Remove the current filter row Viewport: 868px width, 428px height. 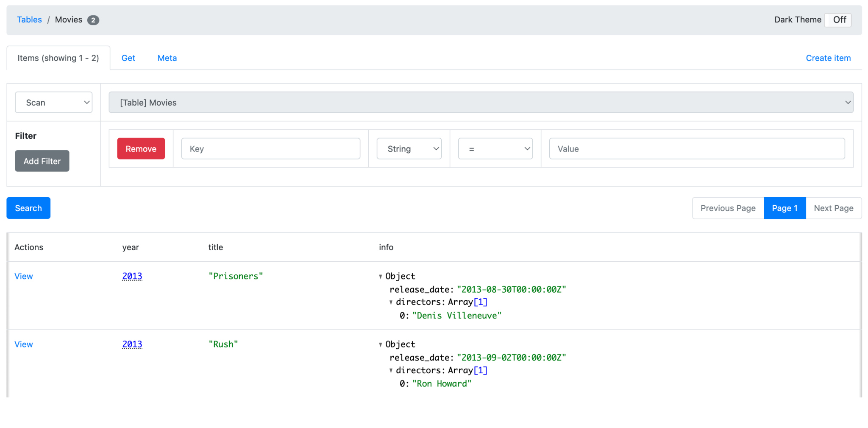point(141,148)
